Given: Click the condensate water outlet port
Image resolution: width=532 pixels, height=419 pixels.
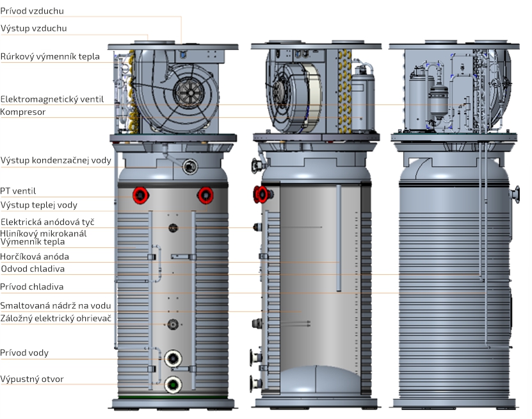Looking at the screenshot, I should point(190,167).
